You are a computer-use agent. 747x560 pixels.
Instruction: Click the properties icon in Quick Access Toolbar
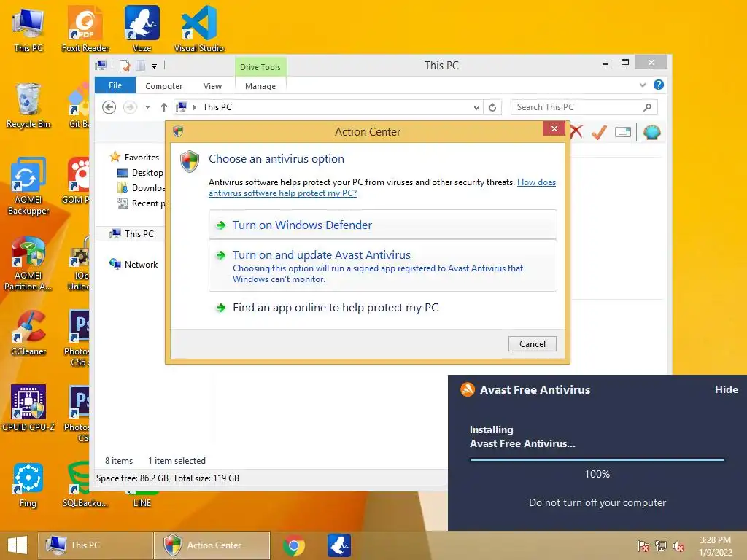[x=124, y=66]
